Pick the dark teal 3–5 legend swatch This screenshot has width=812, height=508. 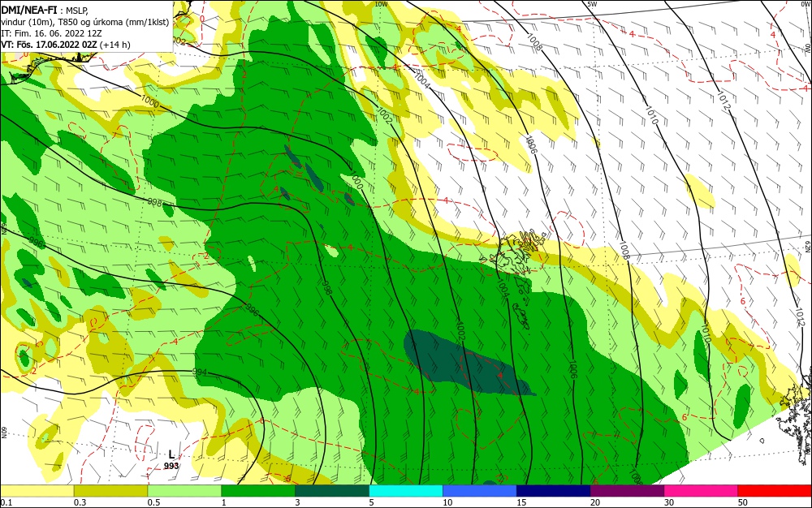(x=332, y=491)
